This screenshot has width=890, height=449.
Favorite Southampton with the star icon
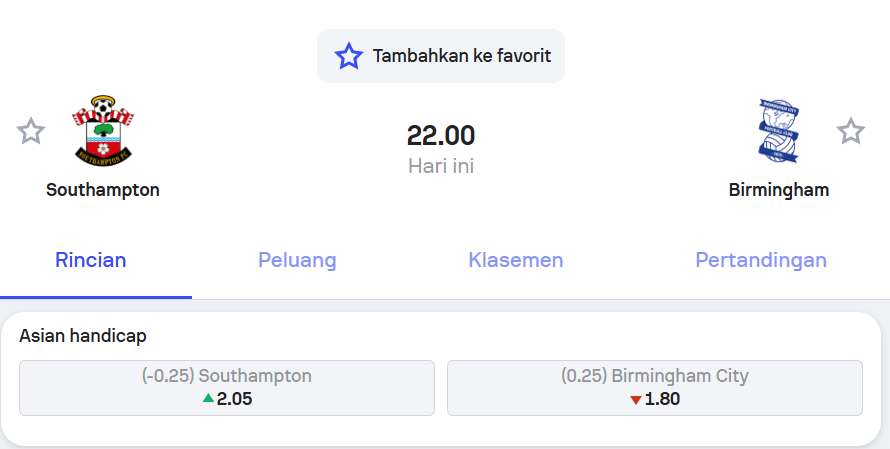coord(31,131)
